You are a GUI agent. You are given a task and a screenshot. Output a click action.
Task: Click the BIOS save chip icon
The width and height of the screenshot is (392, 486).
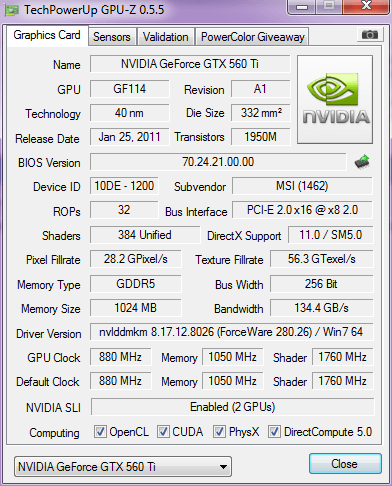(362, 162)
